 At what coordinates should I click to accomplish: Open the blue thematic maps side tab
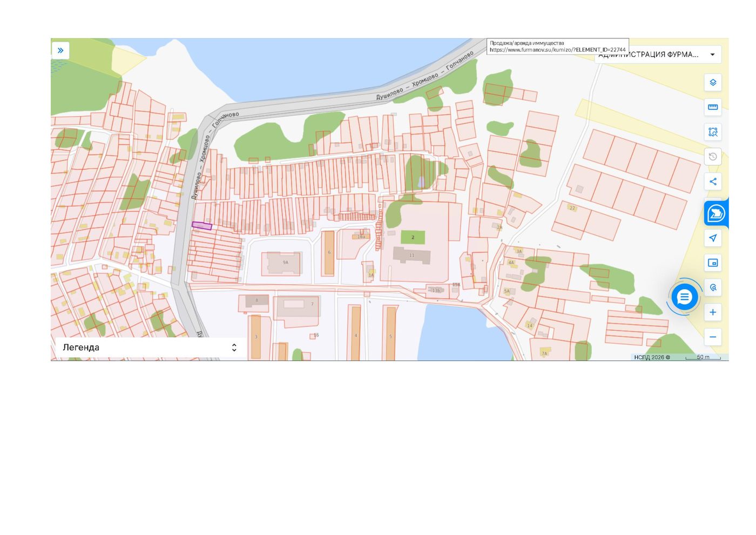point(716,213)
